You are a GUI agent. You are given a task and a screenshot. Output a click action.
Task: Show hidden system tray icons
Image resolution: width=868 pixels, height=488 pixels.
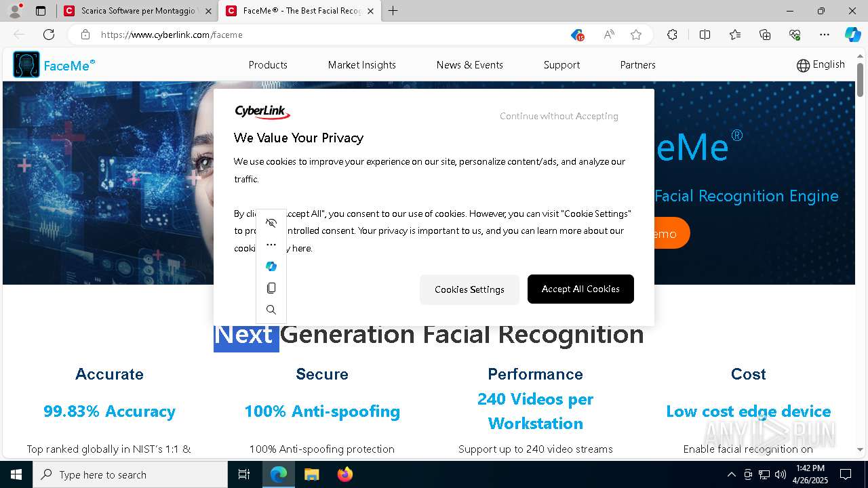point(731,474)
